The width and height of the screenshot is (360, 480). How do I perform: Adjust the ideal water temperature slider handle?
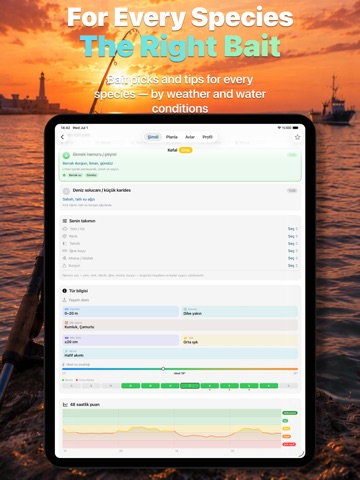coord(163,369)
